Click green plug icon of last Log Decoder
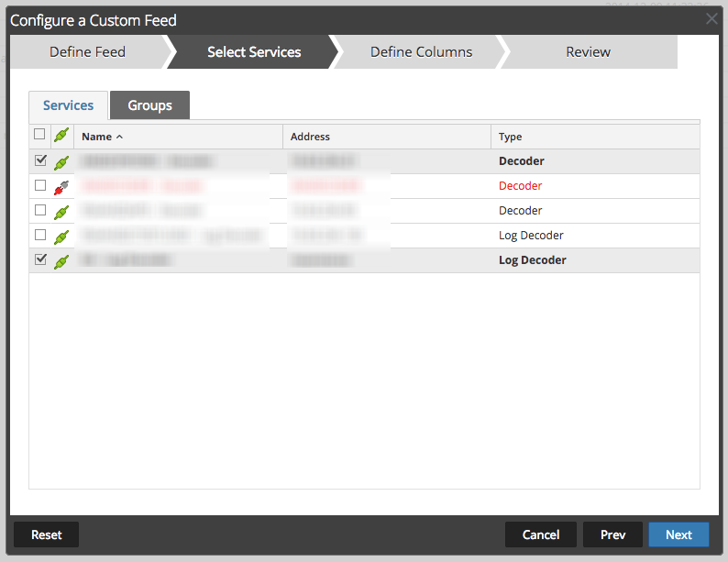This screenshot has width=728, height=562. click(x=61, y=260)
